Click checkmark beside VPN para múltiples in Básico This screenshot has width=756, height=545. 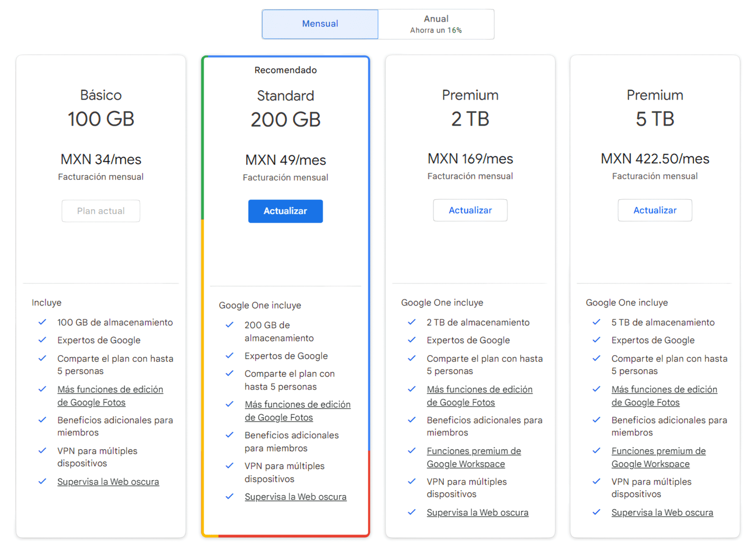point(42,450)
